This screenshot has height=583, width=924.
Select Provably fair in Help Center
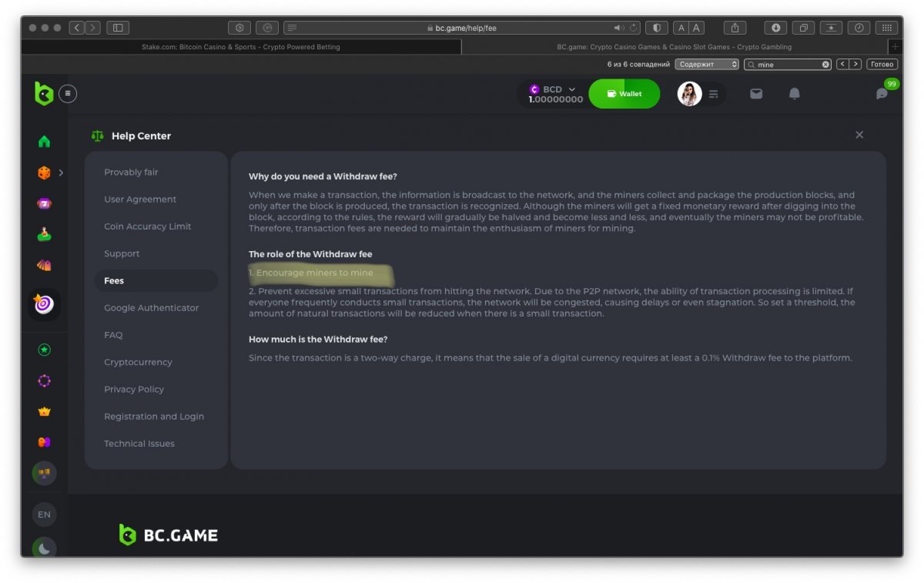(131, 173)
